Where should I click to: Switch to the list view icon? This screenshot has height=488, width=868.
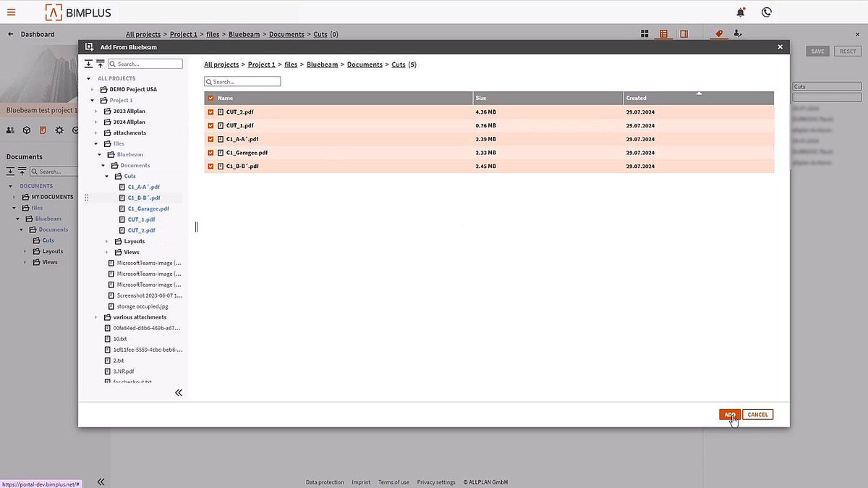(664, 34)
